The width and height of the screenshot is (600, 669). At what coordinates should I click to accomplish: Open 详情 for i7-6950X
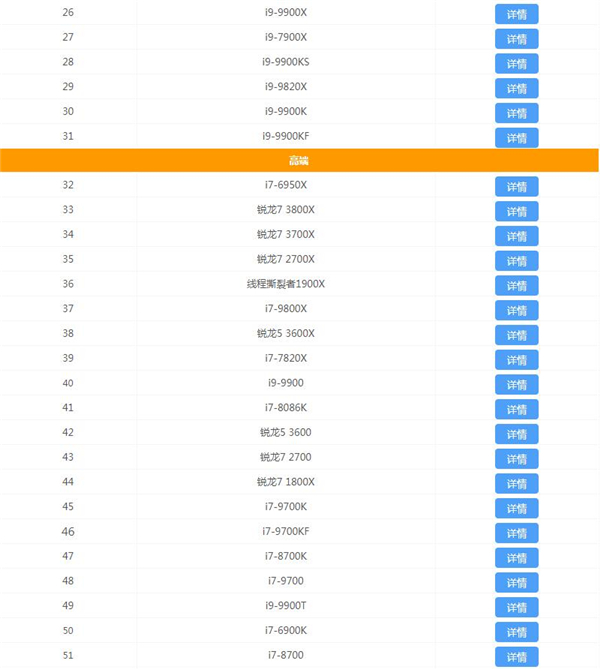(516, 186)
